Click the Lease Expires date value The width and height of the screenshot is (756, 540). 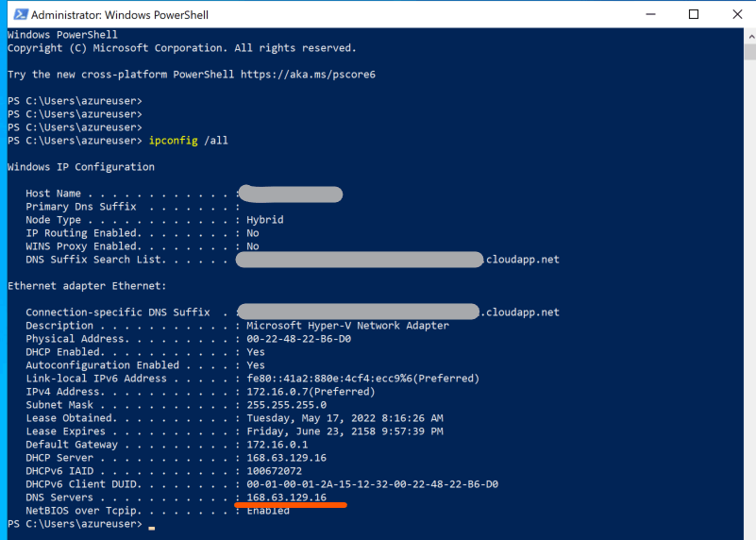(344, 431)
